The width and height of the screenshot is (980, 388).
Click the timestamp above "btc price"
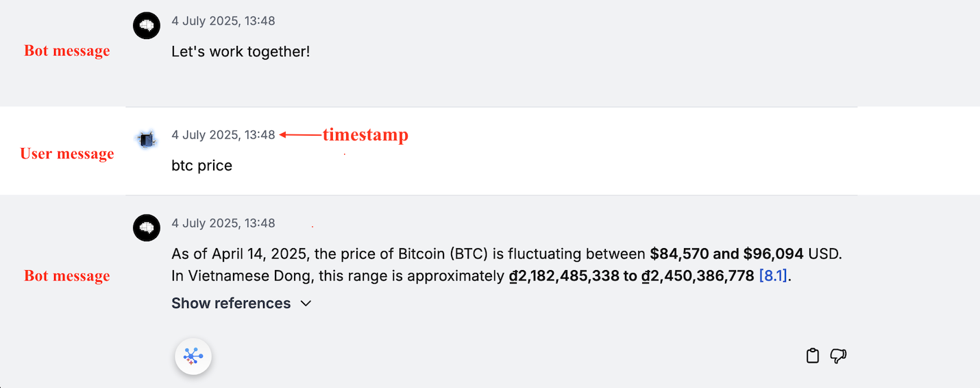[x=223, y=135]
